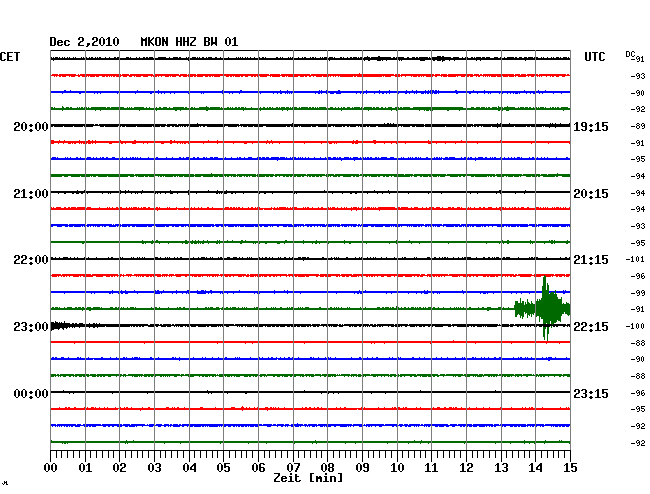The height and width of the screenshot is (494, 650).
Task: Click minute tick label 06
Action: [258, 468]
